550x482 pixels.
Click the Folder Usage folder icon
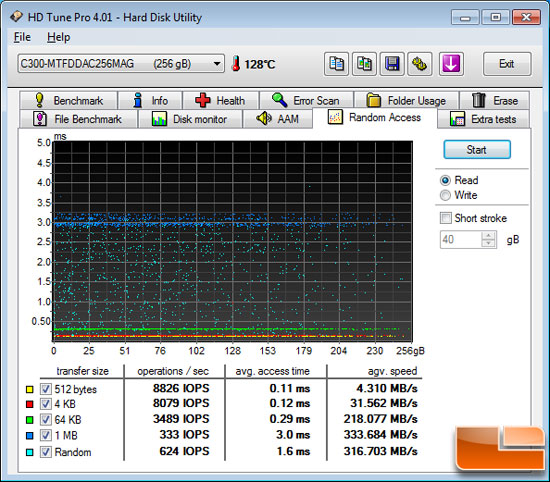(x=374, y=100)
